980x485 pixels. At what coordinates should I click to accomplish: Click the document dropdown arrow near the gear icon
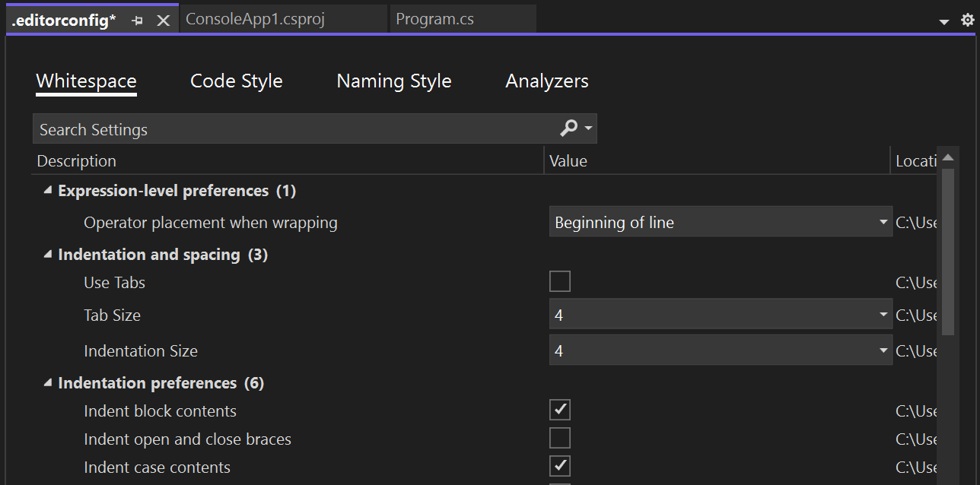(x=943, y=21)
